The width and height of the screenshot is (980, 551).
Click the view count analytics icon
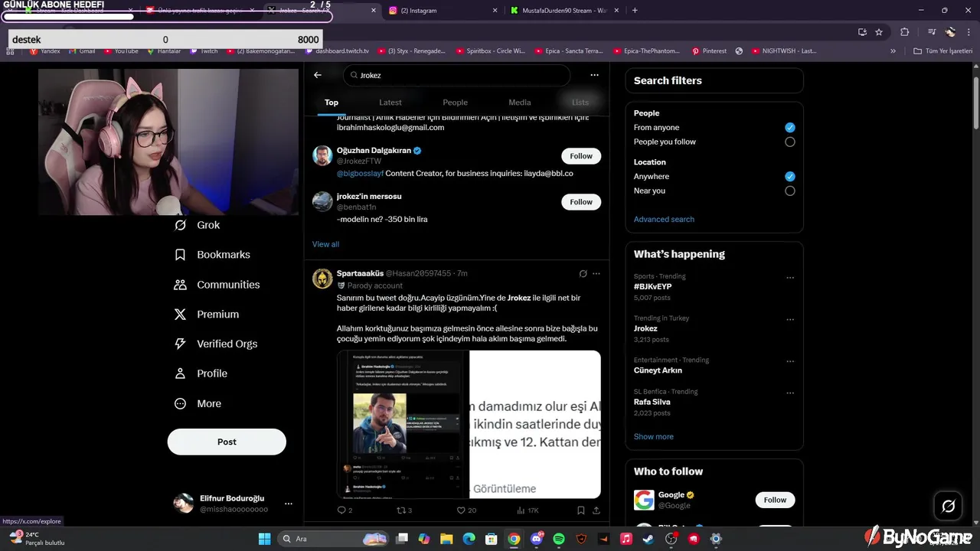click(521, 510)
